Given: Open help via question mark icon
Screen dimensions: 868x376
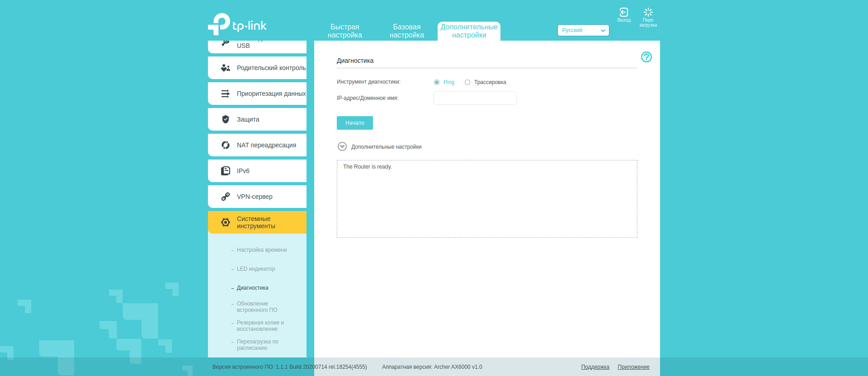Looking at the screenshot, I should coord(646,57).
